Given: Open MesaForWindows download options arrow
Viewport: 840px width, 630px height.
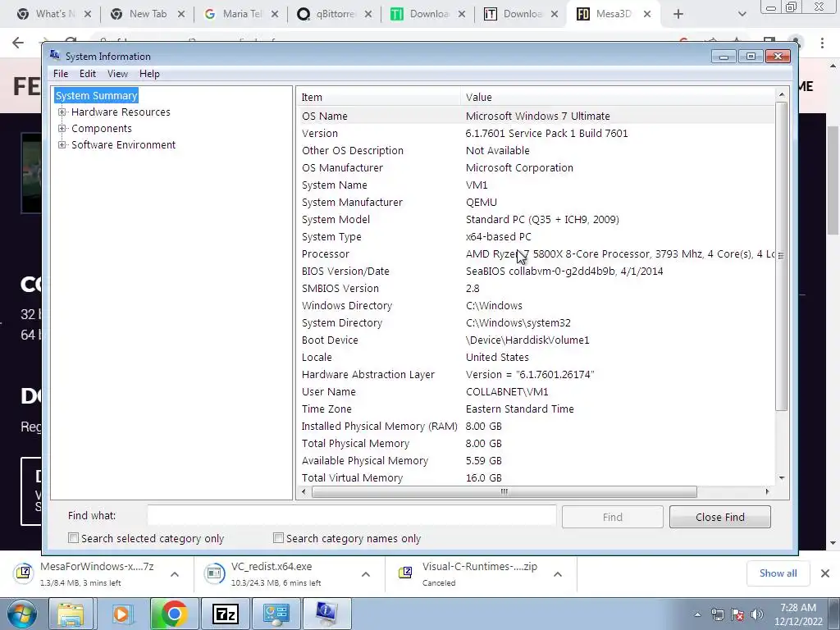Looking at the screenshot, I should 175,573.
